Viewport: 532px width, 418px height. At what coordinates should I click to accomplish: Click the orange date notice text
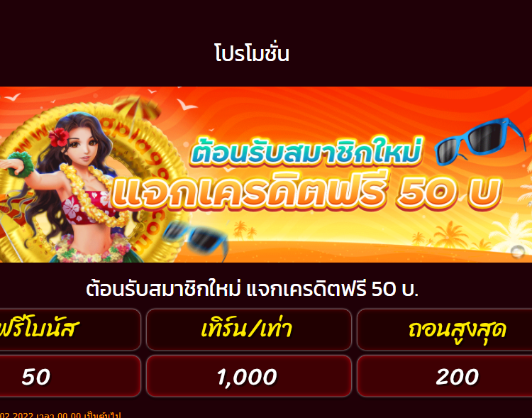click(x=60, y=415)
